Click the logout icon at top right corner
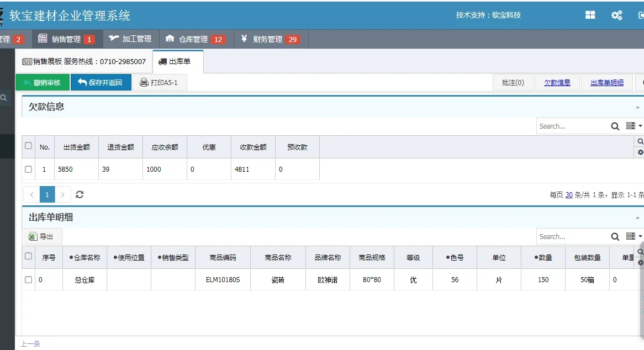This screenshot has width=644, height=350. pyautogui.click(x=641, y=15)
